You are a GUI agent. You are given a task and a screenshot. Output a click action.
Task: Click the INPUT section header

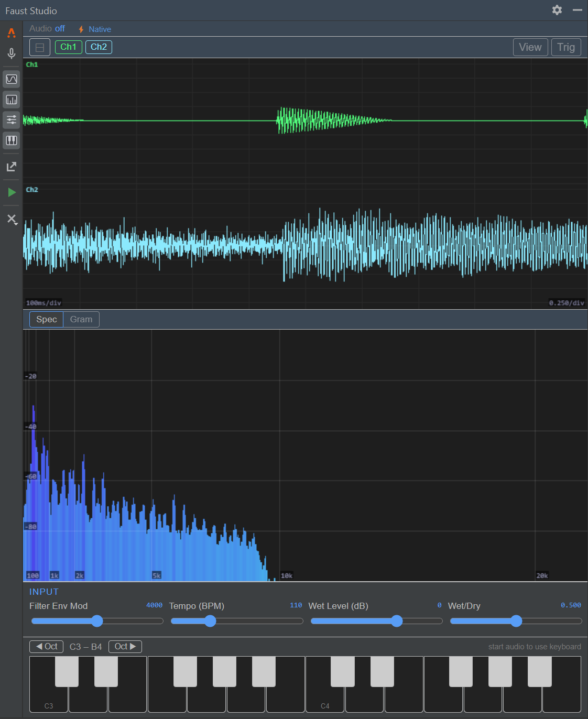pos(44,592)
